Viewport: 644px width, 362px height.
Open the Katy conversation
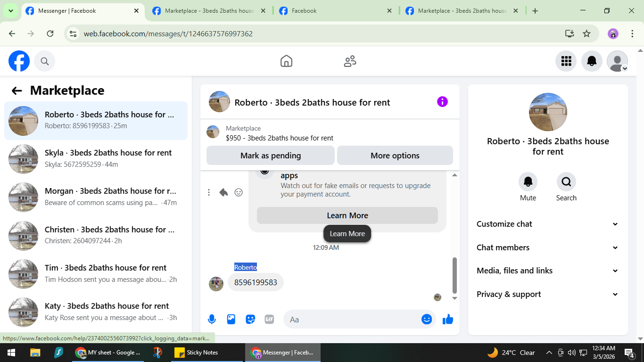click(x=96, y=312)
